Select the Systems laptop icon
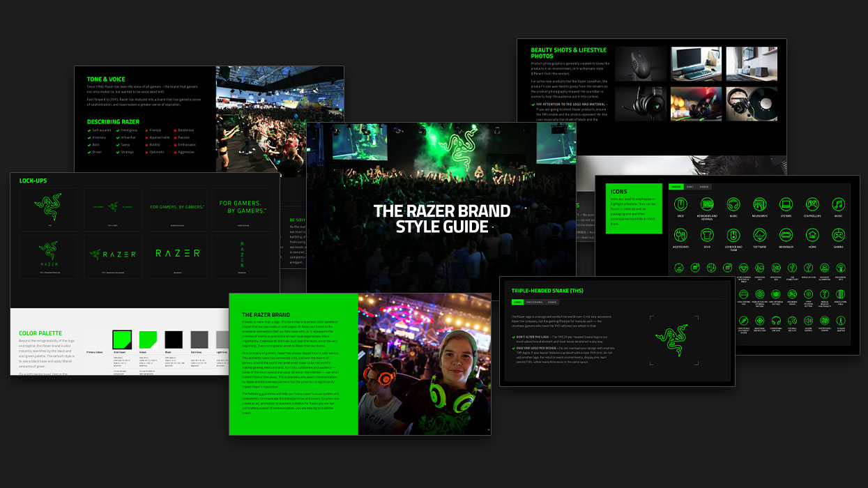This screenshot has width=868, height=488. [786, 204]
